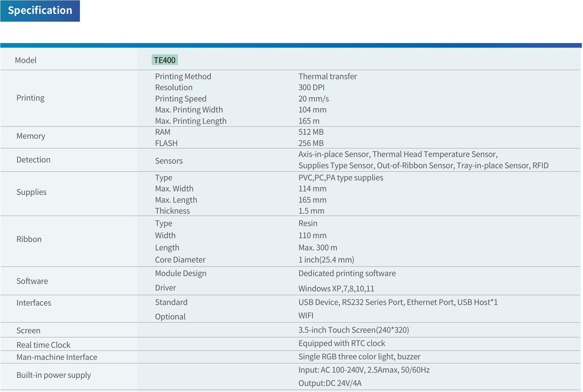Click the ribbon Length label
Image resolution: width=583 pixels, height=392 pixels.
(x=167, y=248)
